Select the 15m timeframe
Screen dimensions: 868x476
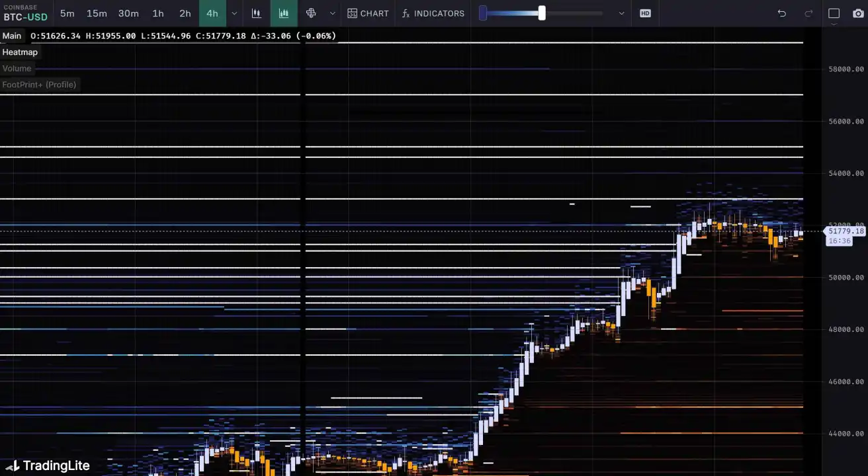[97, 13]
